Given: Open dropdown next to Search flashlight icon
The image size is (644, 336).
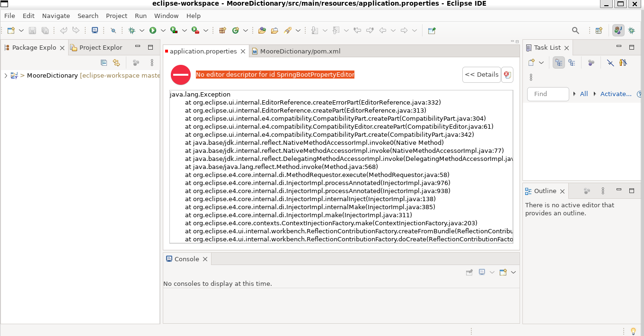Looking at the screenshot, I should click(x=298, y=30).
